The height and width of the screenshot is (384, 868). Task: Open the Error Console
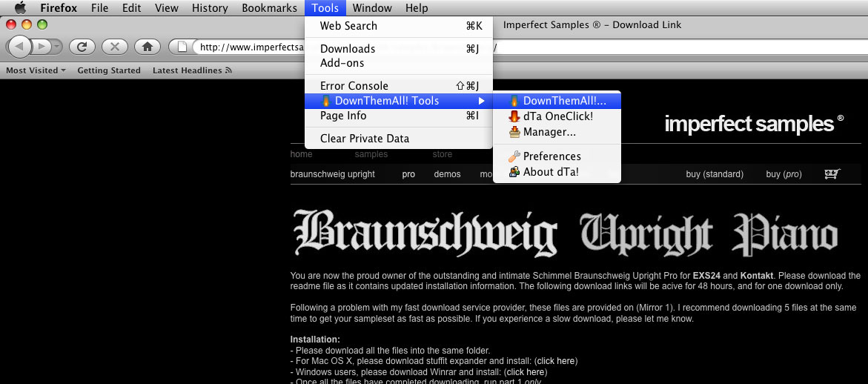tap(399, 86)
